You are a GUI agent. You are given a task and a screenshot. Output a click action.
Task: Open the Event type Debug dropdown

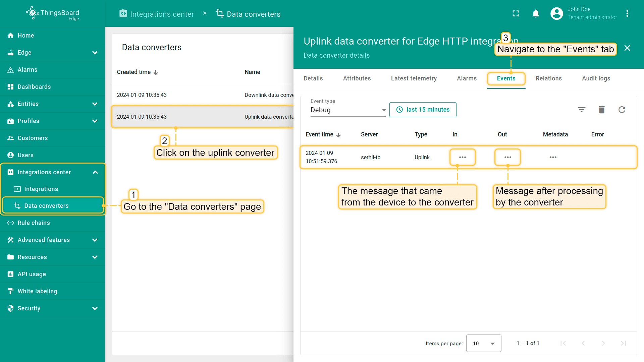click(x=348, y=110)
